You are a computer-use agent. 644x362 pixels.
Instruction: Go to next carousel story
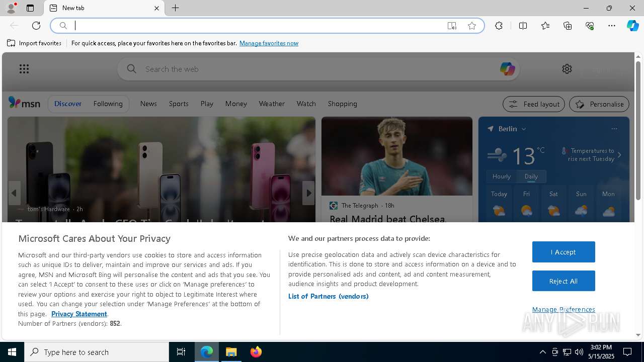[308, 193]
